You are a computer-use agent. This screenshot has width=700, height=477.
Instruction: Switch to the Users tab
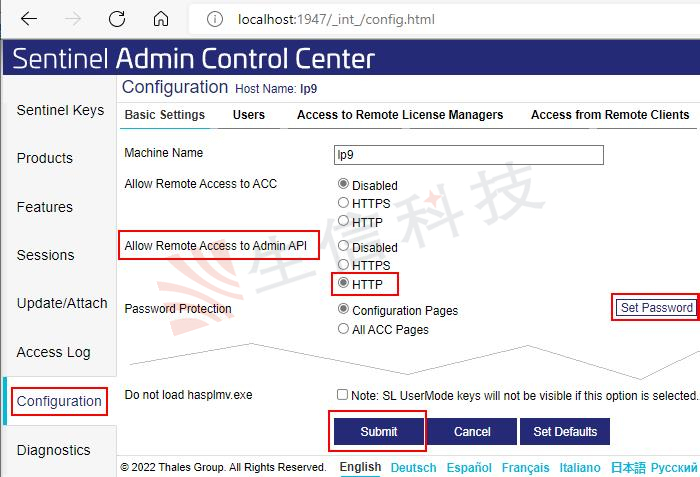[x=249, y=115]
